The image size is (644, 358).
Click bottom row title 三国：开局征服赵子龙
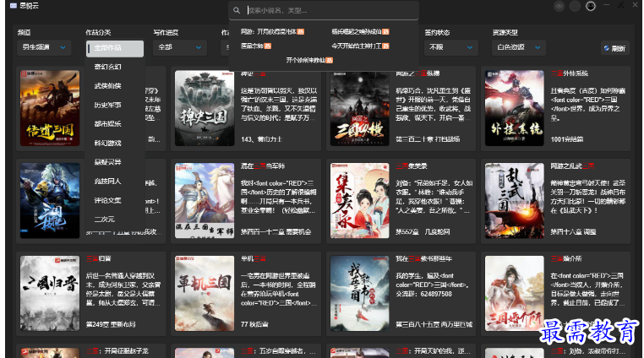117,351
